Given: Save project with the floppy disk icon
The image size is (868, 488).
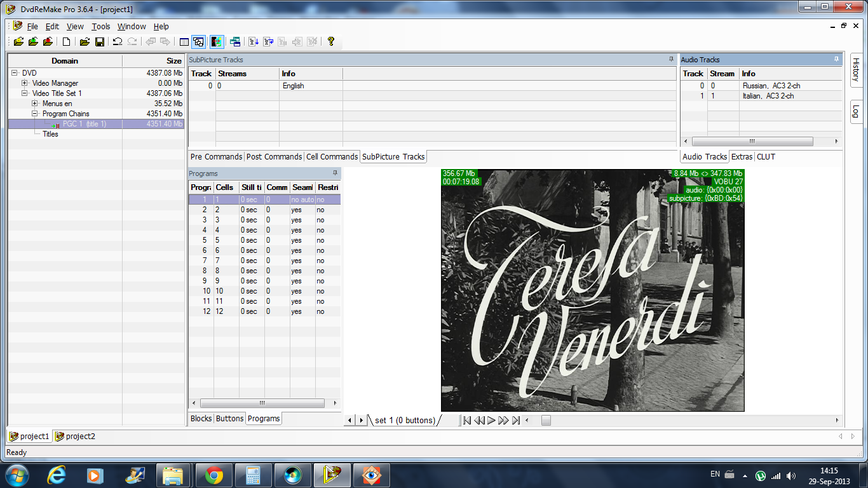Looking at the screenshot, I should pyautogui.click(x=100, y=42).
